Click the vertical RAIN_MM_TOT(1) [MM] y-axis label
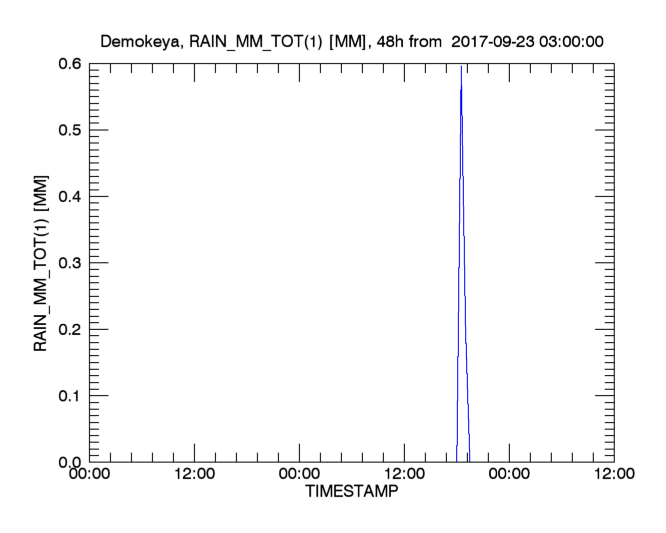Screen dimensions: 666x533 [42, 263]
